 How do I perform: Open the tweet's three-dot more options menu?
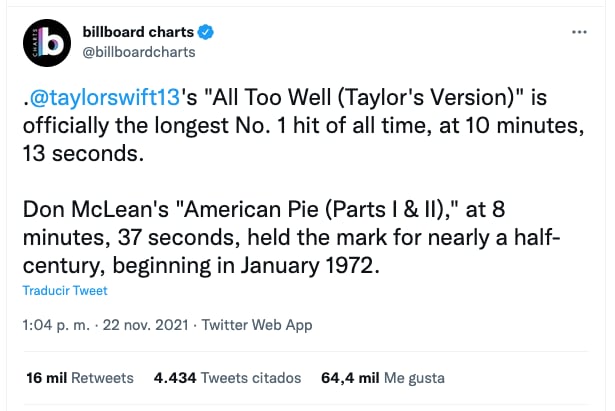(578, 32)
